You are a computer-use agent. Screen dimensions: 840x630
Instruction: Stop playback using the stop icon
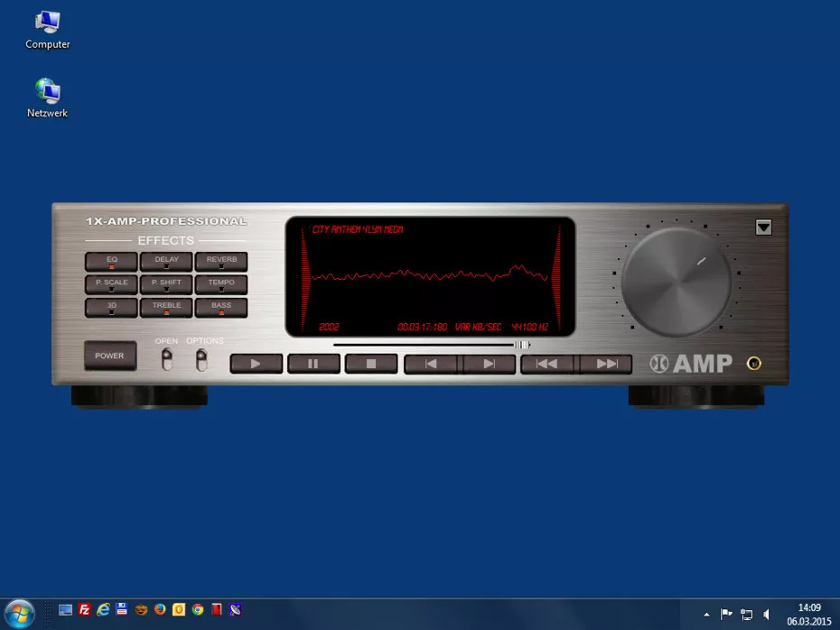click(371, 364)
